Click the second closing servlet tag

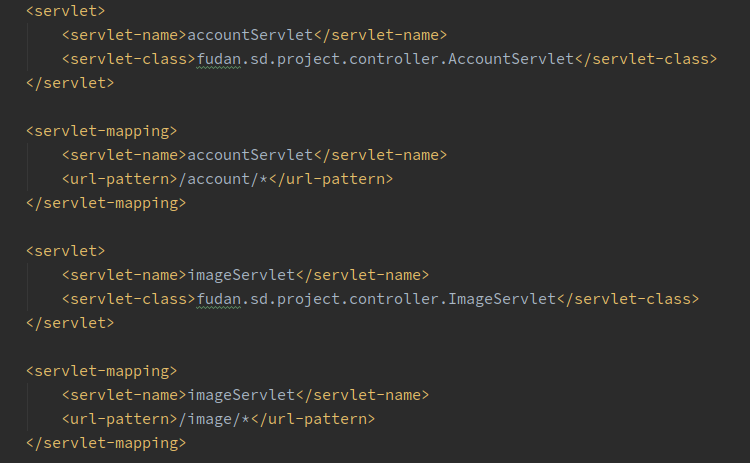click(70, 323)
